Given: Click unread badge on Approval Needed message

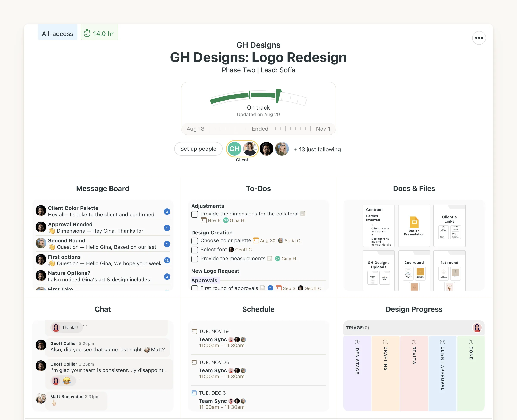Looking at the screenshot, I should pyautogui.click(x=167, y=228).
